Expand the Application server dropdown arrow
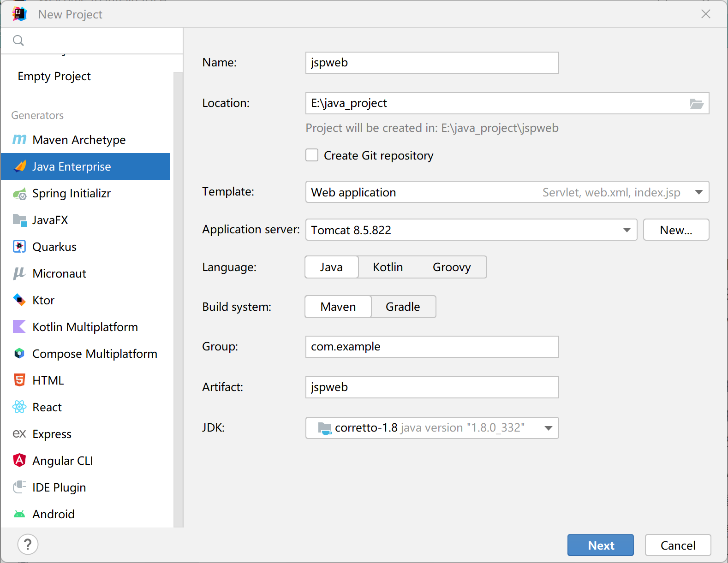 [x=627, y=230]
